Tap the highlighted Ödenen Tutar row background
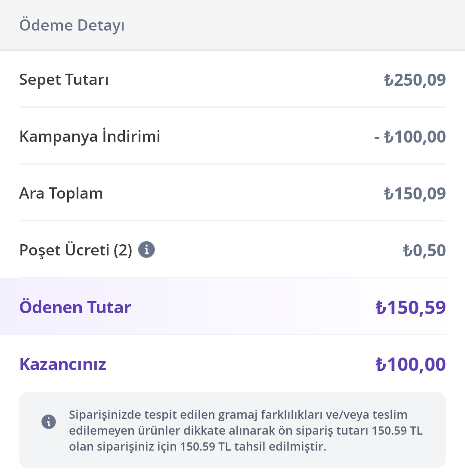 tap(223, 306)
